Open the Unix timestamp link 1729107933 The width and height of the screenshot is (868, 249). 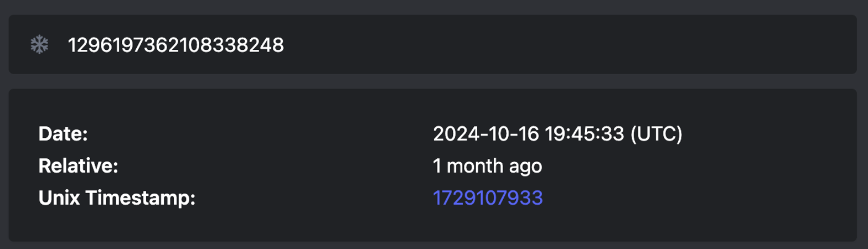click(x=488, y=198)
